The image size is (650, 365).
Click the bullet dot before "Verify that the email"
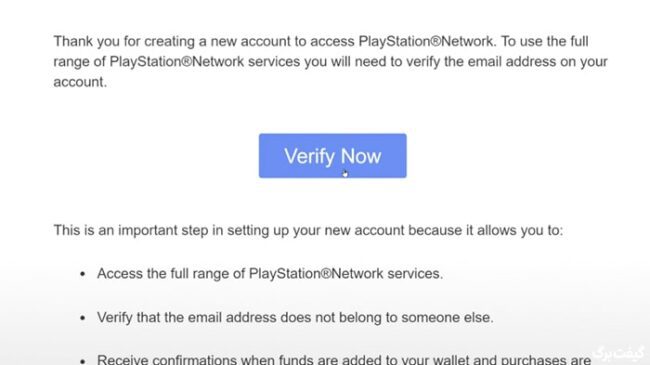coord(82,318)
